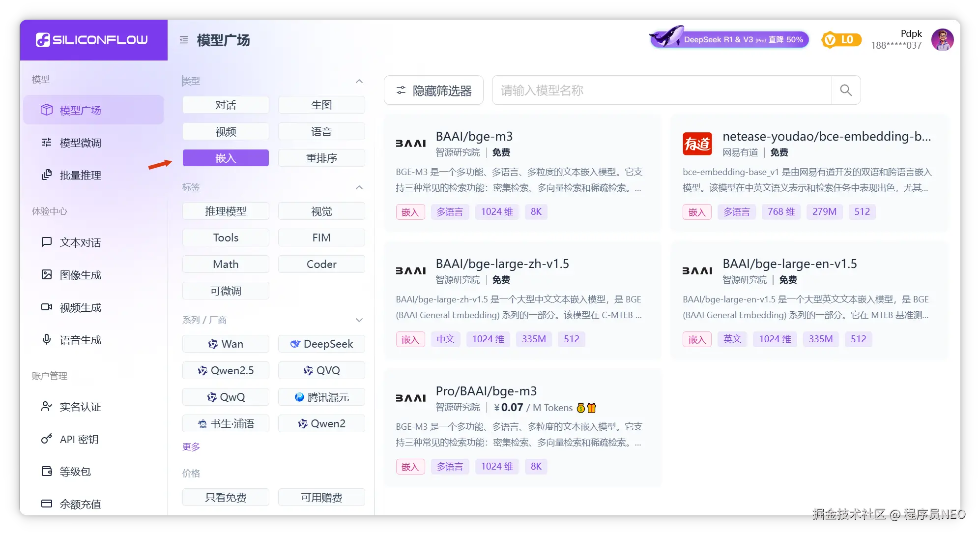This screenshot has height=535, width=980.
Task: Toggle the 系列/厂商 section chevron
Action: pos(359,320)
